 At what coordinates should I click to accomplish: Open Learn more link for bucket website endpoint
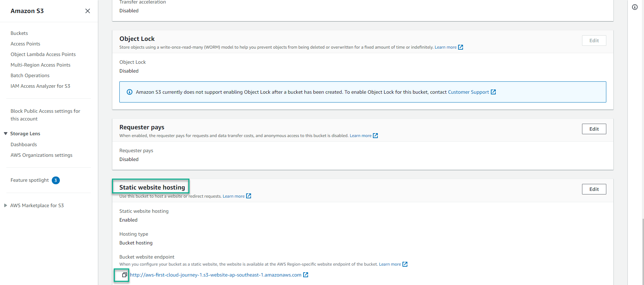coord(390,264)
